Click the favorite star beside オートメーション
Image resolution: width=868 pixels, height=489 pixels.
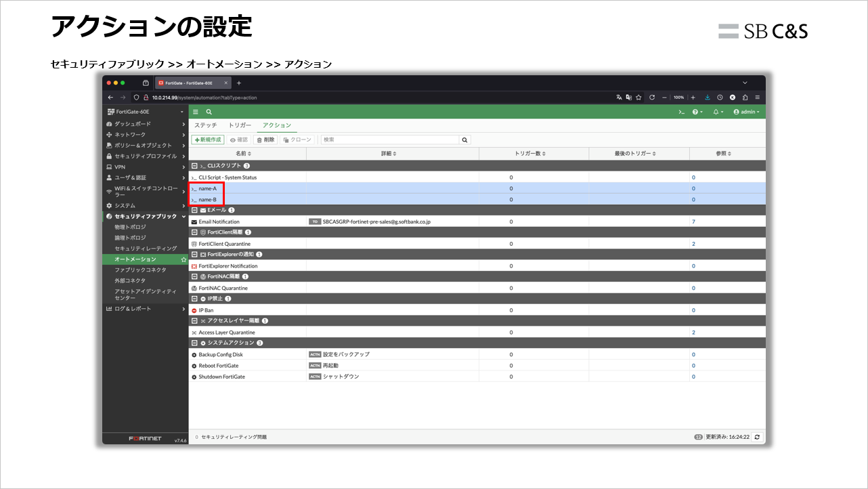click(183, 259)
